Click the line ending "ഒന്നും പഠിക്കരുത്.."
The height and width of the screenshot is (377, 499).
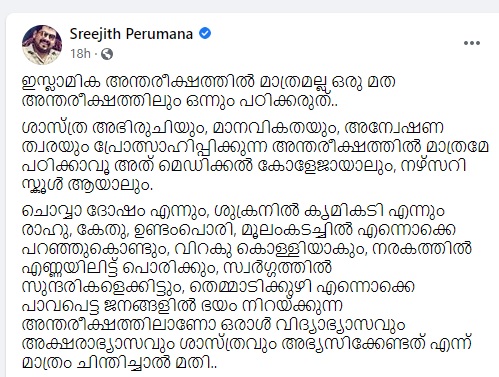(x=180, y=101)
